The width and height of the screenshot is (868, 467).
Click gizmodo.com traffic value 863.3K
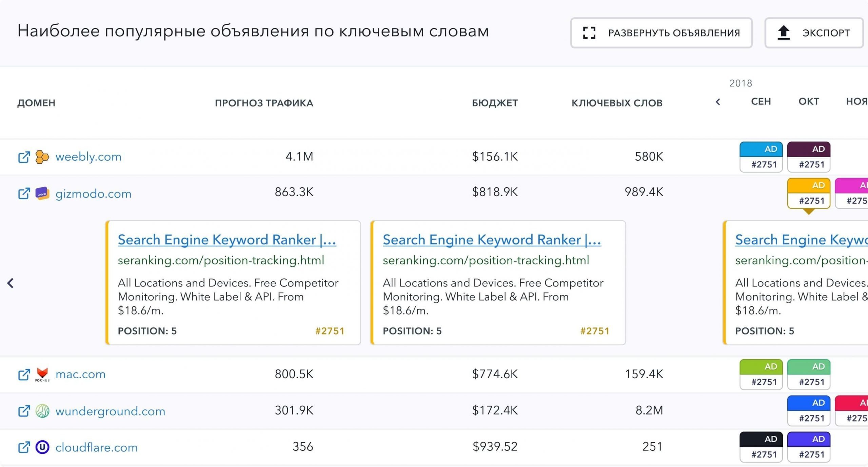294,192
